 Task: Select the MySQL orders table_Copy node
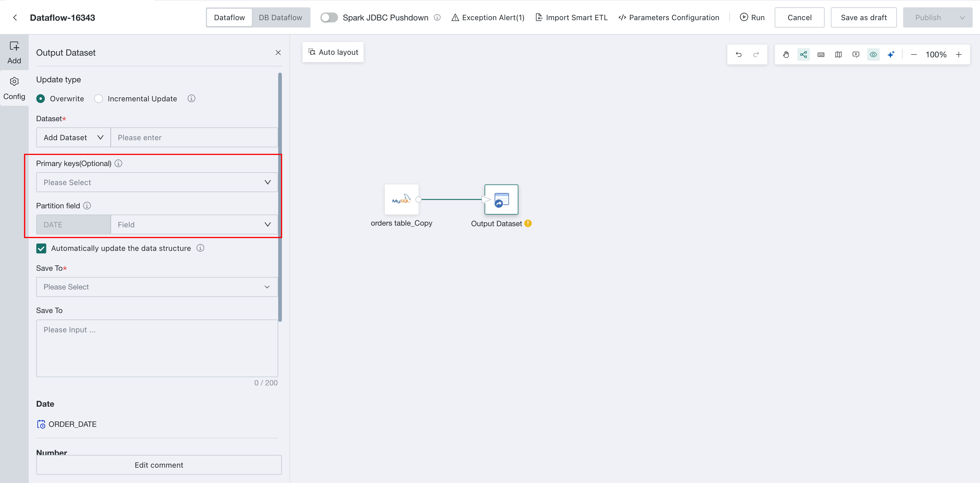[401, 199]
